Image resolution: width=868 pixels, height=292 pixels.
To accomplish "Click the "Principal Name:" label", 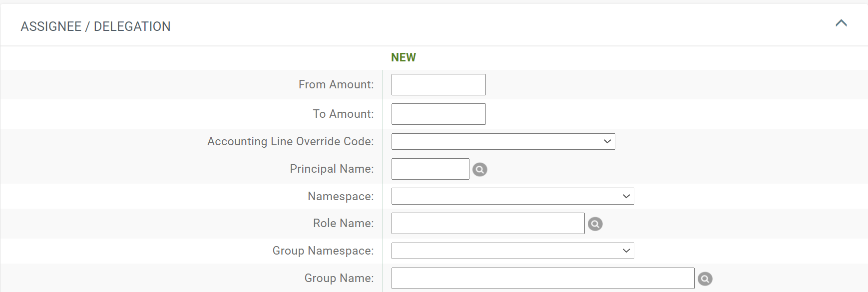I will tap(331, 169).
